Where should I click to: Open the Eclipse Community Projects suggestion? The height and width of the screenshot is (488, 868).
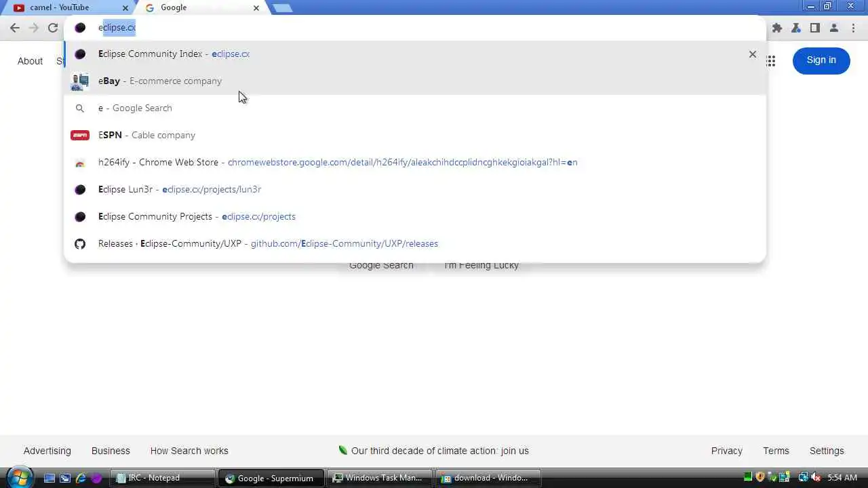point(415,217)
